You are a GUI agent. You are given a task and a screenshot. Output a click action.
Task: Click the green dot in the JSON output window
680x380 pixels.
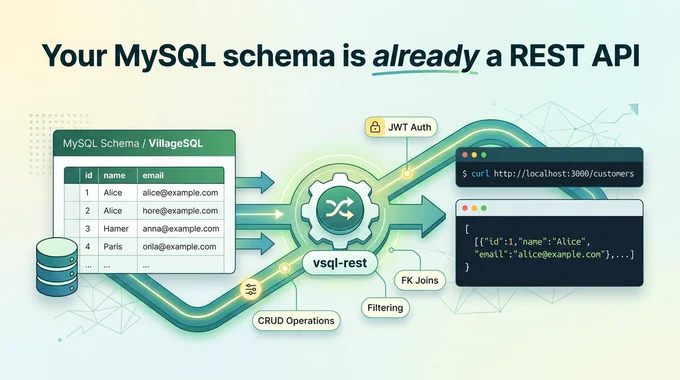(x=484, y=208)
